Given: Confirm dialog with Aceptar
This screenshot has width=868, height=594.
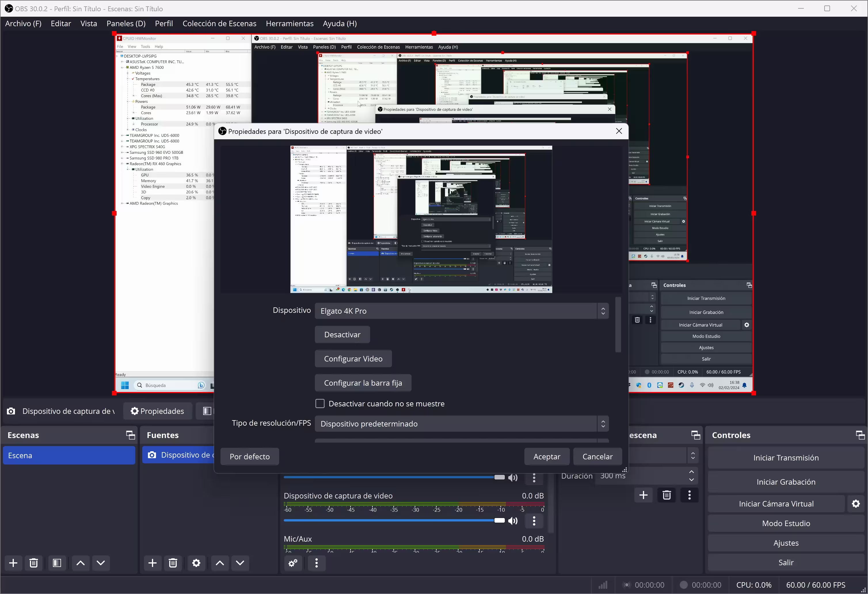Looking at the screenshot, I should click(547, 456).
